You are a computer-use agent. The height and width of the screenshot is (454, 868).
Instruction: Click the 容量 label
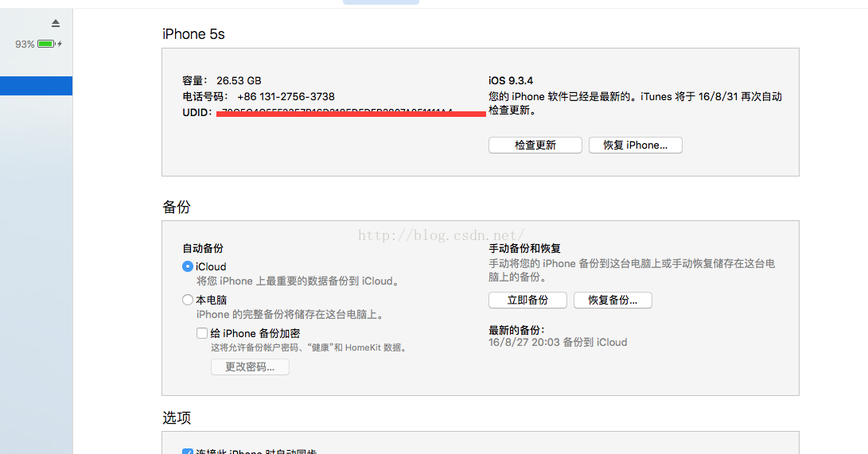(x=196, y=81)
